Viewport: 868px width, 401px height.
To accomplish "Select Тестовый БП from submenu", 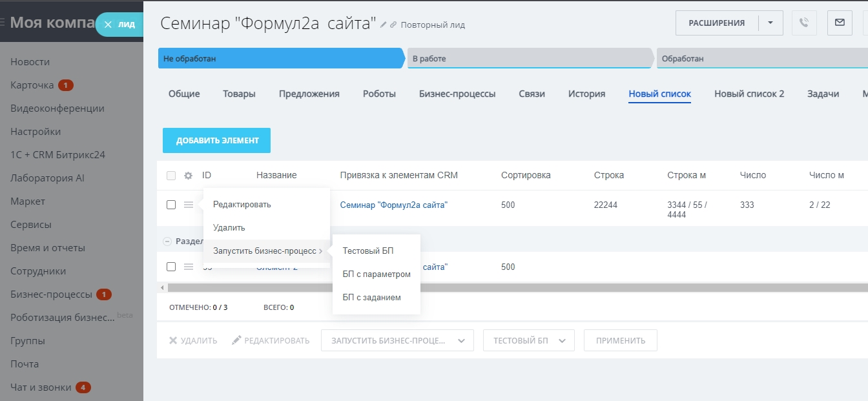I will point(368,251).
